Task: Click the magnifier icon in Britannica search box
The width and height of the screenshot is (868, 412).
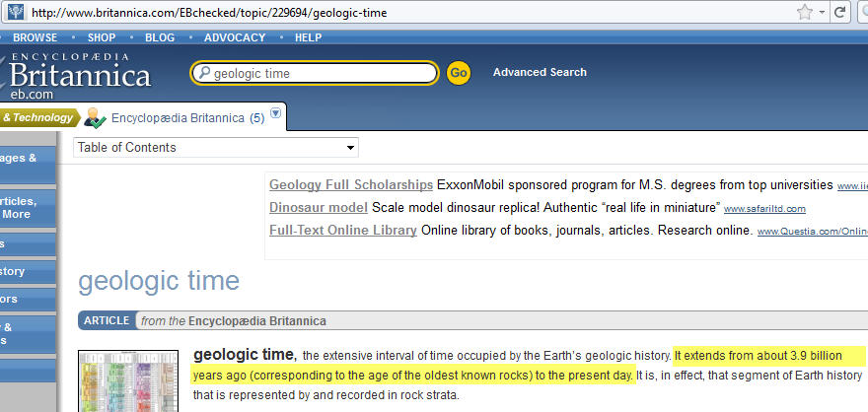Action: pyautogui.click(x=203, y=73)
